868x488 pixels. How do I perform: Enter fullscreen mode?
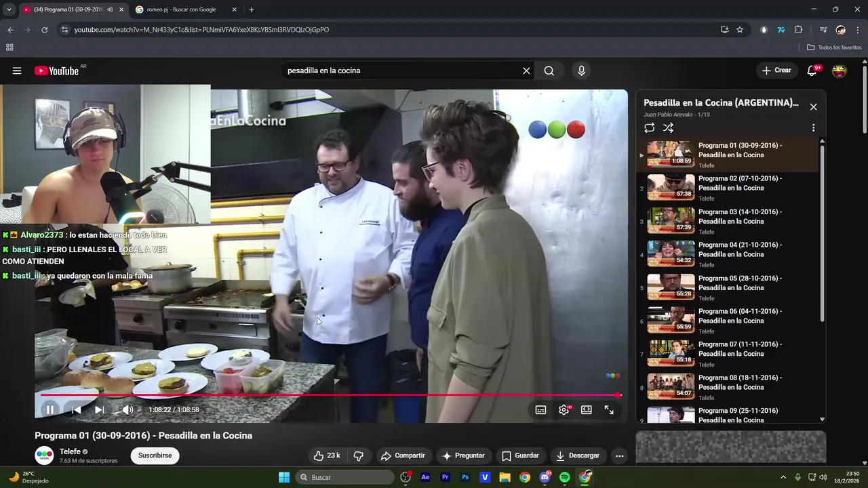point(609,409)
